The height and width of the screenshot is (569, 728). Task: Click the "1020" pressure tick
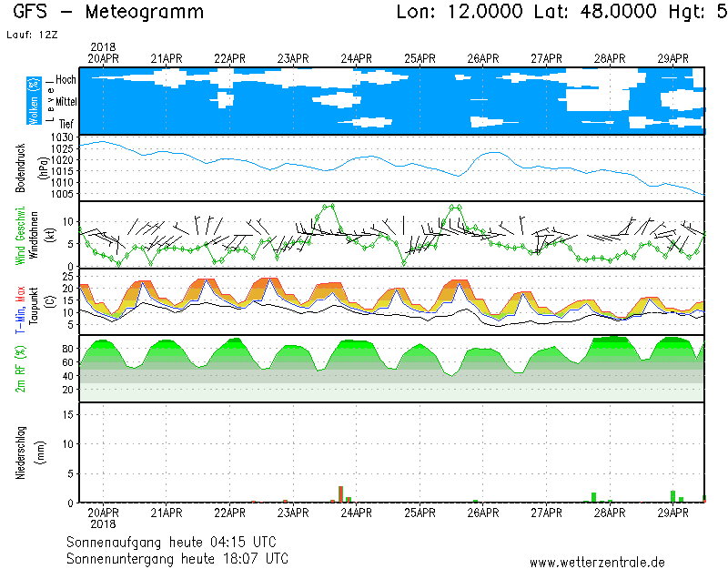pos(62,160)
